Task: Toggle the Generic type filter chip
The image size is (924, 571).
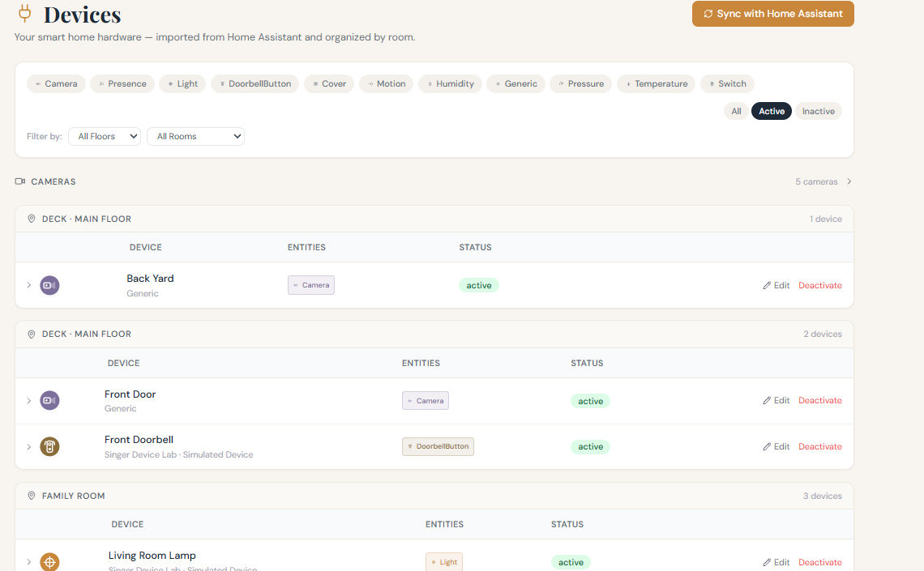Action: point(516,83)
